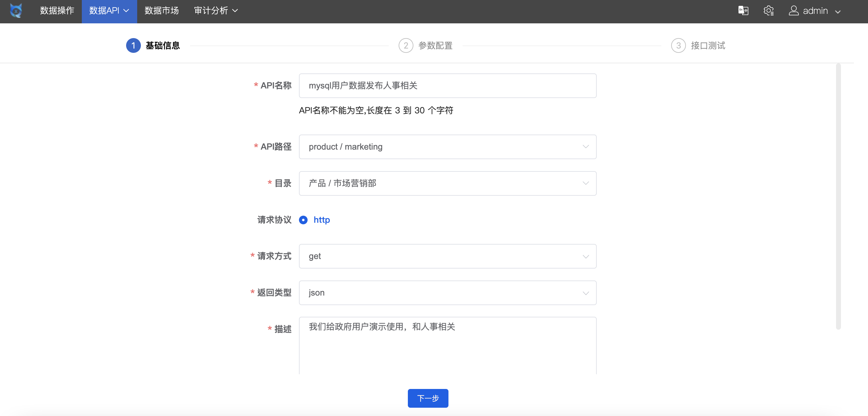Click chevron arrow in 返回类型 field

(586, 293)
